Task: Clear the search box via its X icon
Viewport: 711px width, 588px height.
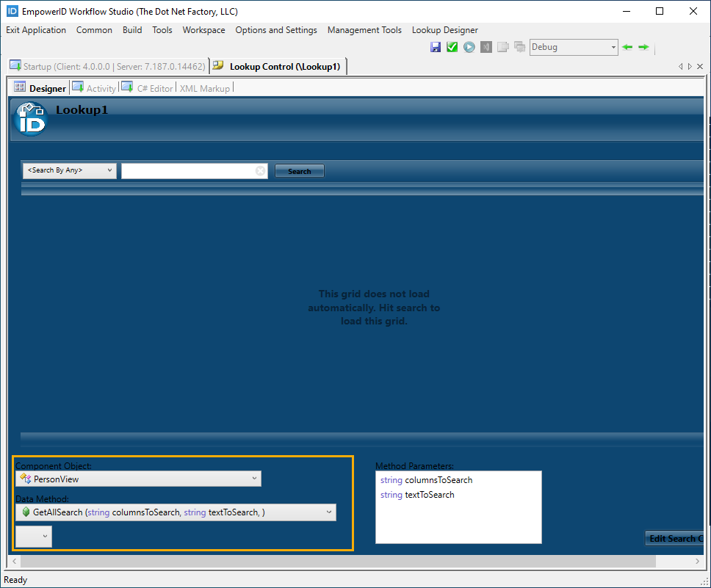Action: click(x=260, y=170)
